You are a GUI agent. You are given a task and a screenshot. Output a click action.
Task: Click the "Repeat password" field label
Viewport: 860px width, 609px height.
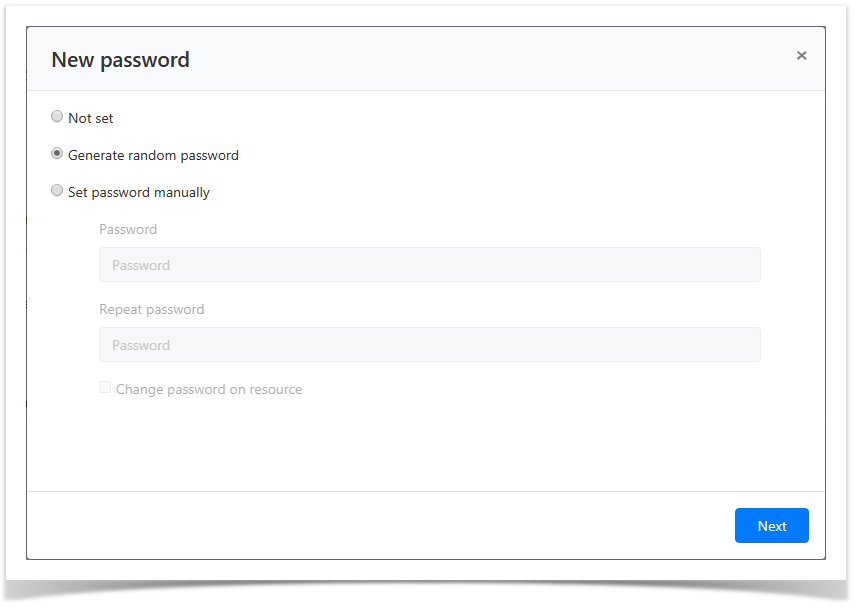(152, 309)
